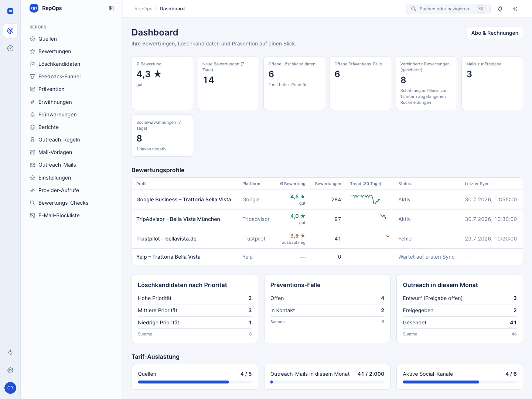This screenshot has width=532, height=399.
Task: Click the Bewertungs-Checks magnifier icon
Action: click(33, 203)
